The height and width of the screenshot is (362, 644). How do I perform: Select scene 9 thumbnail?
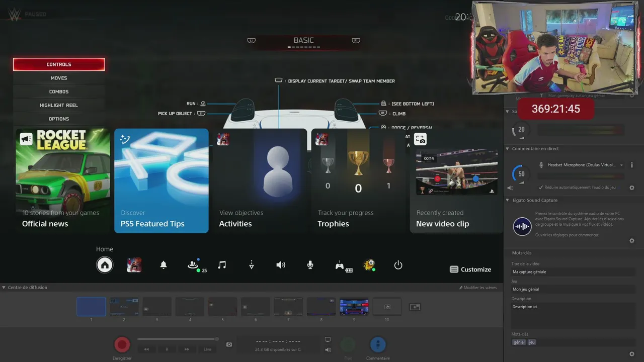point(354,306)
